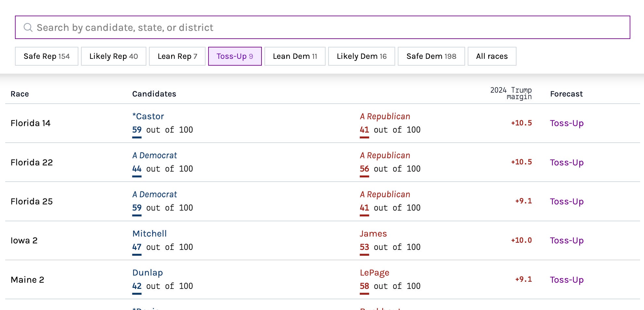Select candidate Dunlap in Maine 2

[x=148, y=273]
